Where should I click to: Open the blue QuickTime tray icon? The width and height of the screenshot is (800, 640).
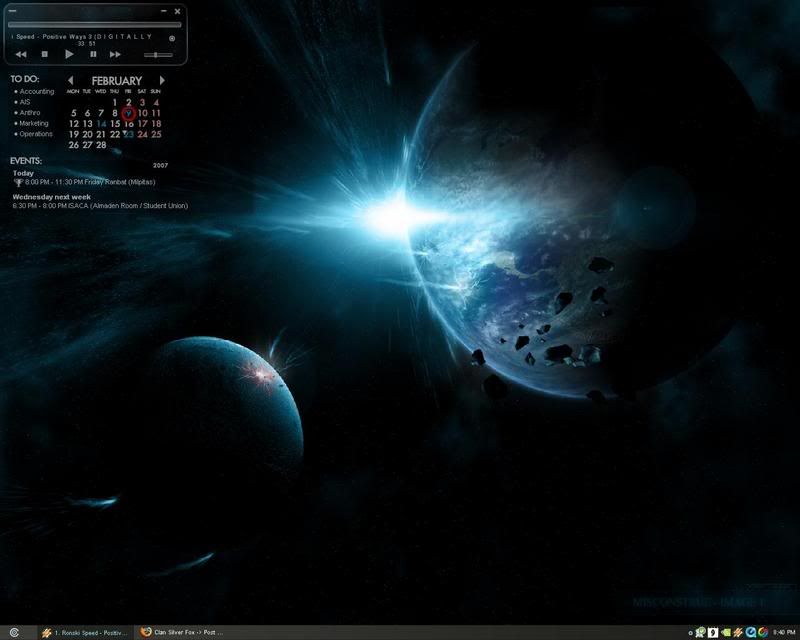click(x=751, y=633)
